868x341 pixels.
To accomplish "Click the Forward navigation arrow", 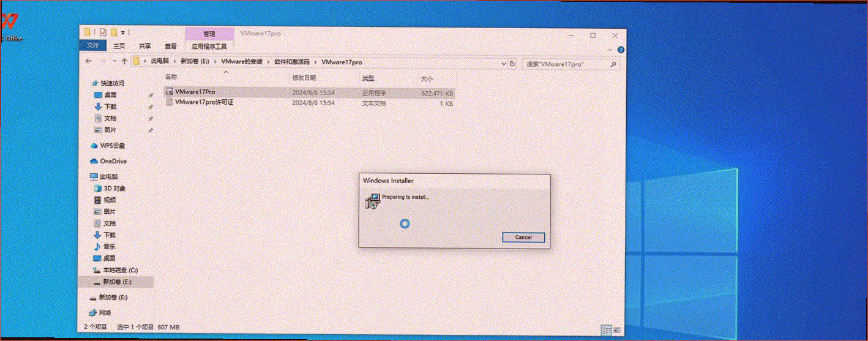I will coord(103,62).
